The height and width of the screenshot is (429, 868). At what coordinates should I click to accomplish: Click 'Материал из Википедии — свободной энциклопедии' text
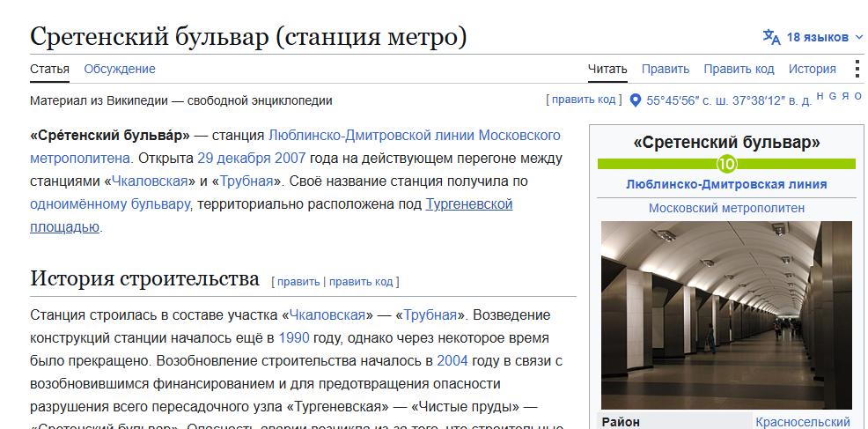coord(181,101)
